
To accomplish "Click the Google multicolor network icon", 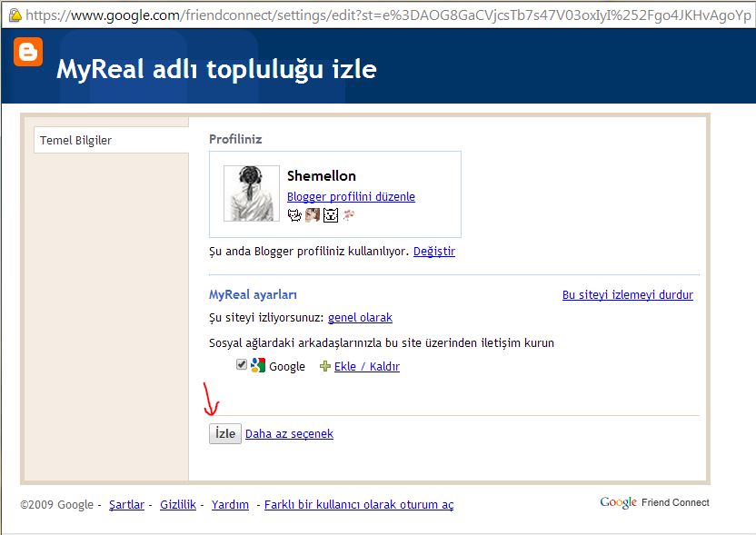I will pyautogui.click(x=258, y=365).
